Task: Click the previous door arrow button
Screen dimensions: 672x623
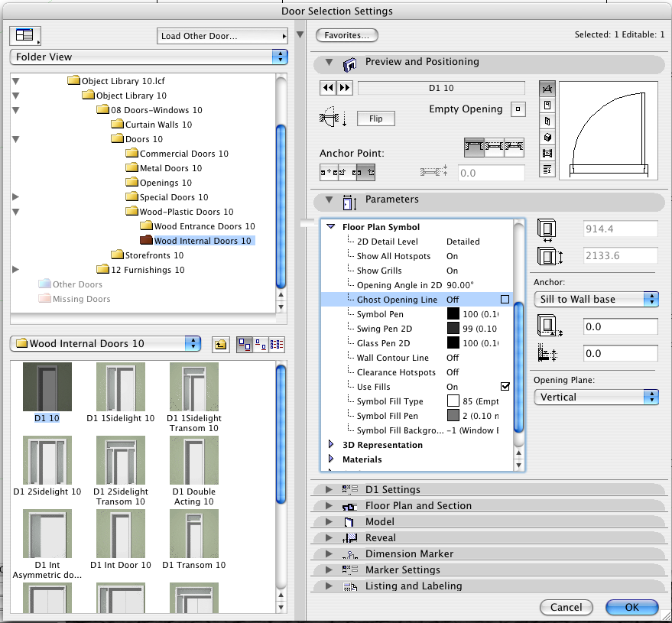Action: (328, 88)
